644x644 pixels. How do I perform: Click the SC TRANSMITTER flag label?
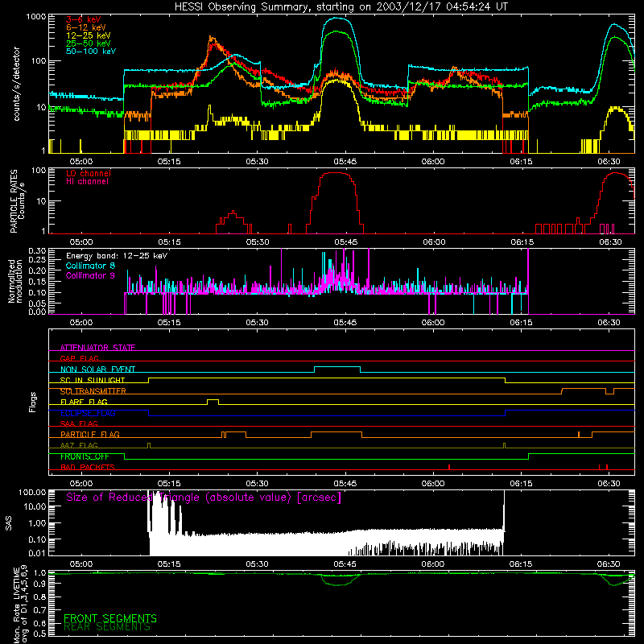coord(93,391)
